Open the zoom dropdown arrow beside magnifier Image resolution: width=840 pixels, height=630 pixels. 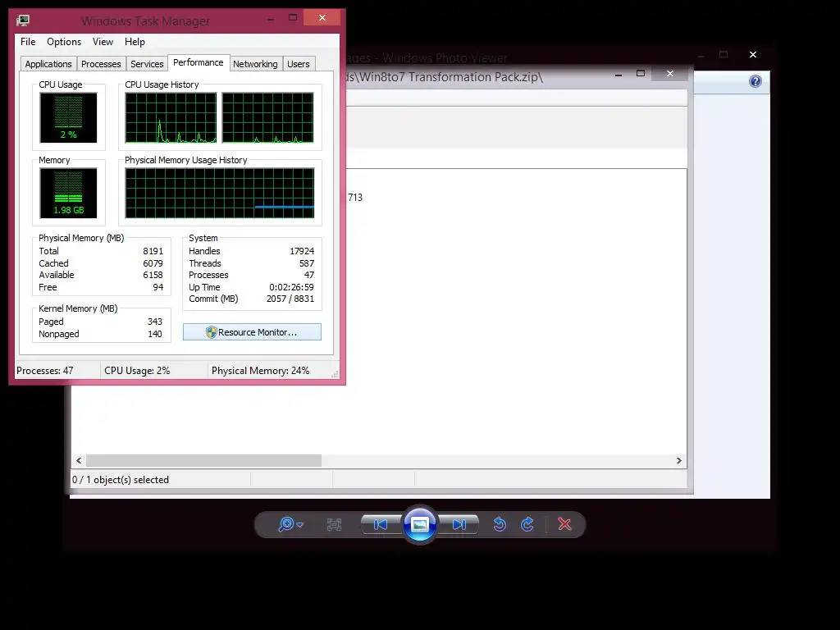tap(300, 525)
